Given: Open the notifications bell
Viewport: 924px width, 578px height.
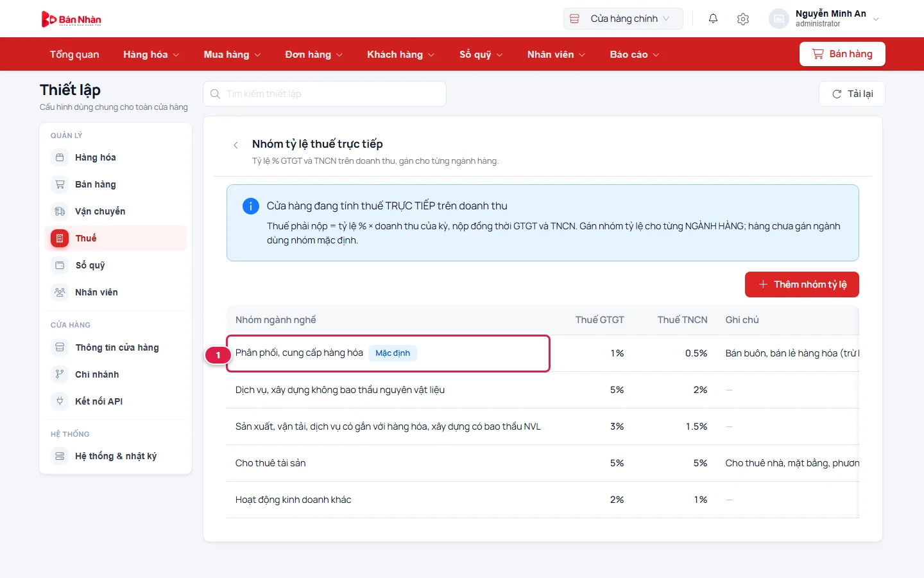Looking at the screenshot, I should tap(713, 19).
